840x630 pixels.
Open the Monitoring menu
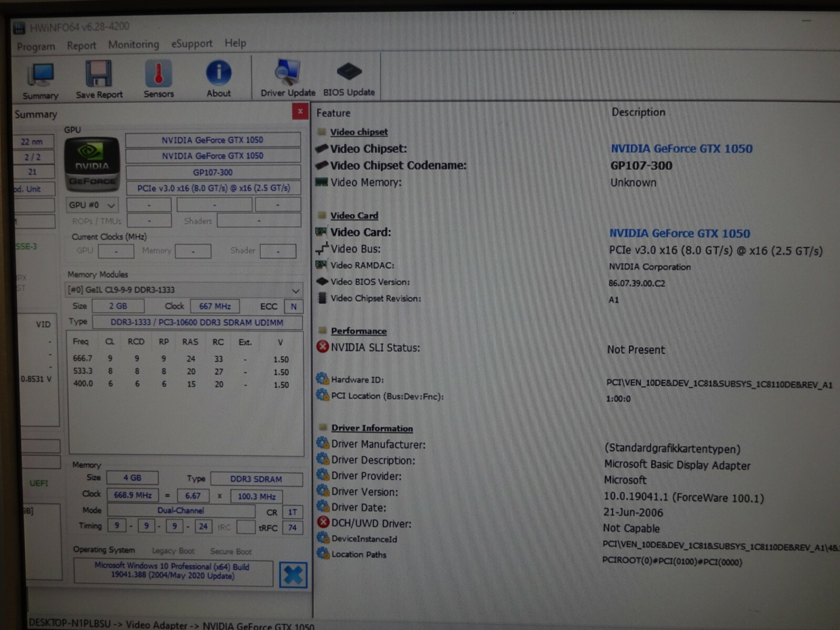point(133,45)
